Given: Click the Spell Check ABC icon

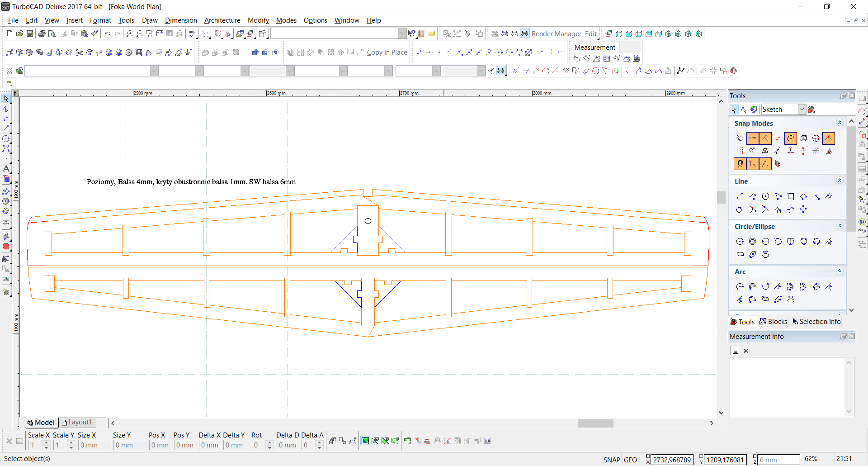Looking at the screenshot, I should (193, 33).
